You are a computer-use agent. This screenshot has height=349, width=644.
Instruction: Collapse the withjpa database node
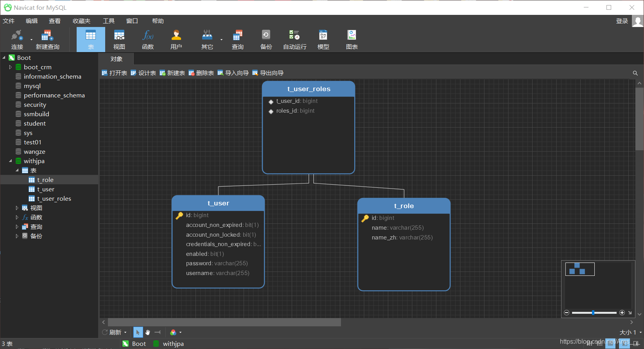click(11, 161)
